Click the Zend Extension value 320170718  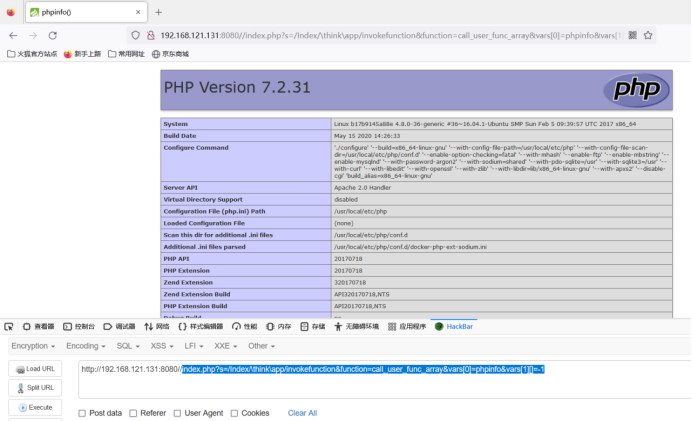350,282
